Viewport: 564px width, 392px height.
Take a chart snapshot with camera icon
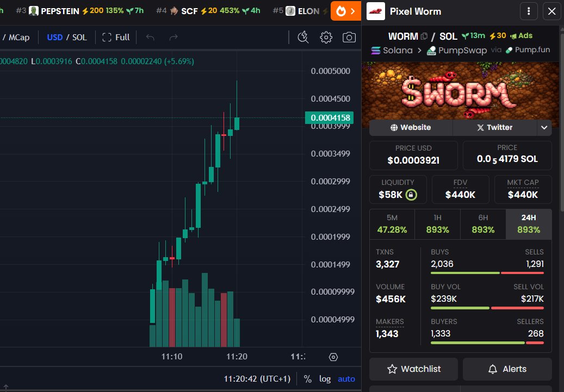coord(349,38)
